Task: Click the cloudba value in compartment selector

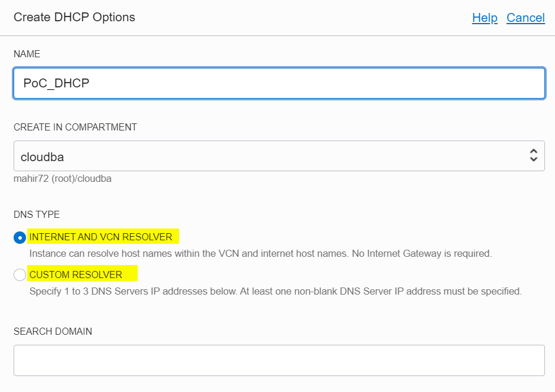Action: click(42, 157)
